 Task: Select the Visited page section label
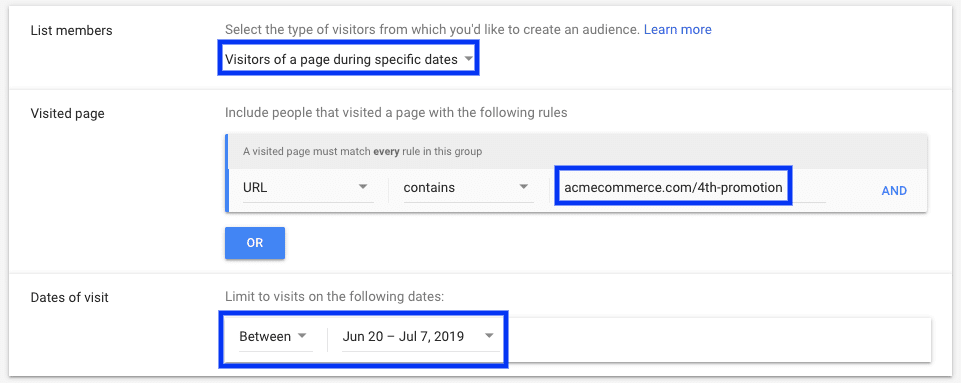67,113
